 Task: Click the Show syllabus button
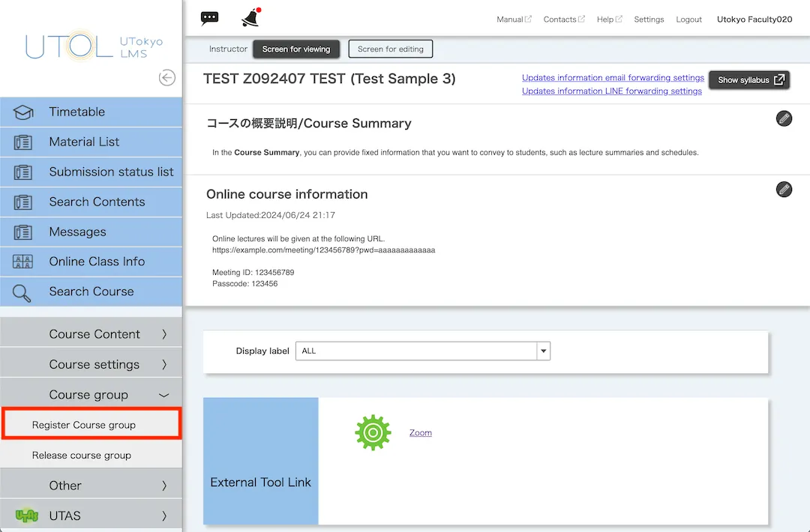pyautogui.click(x=750, y=80)
